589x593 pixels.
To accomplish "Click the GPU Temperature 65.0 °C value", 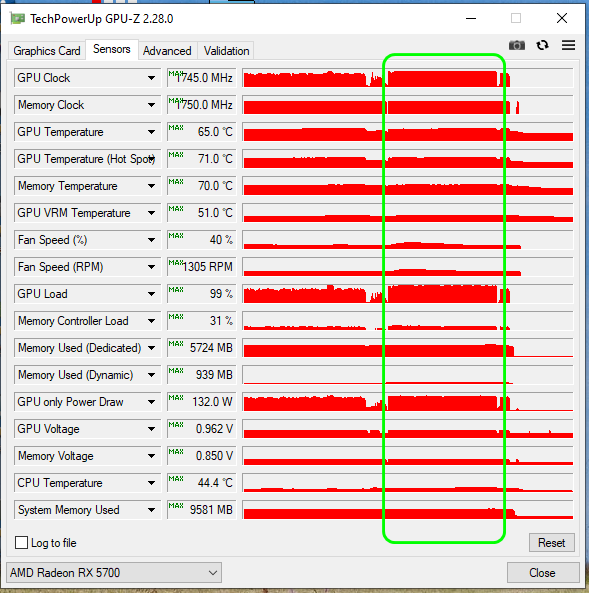I will pyautogui.click(x=202, y=132).
